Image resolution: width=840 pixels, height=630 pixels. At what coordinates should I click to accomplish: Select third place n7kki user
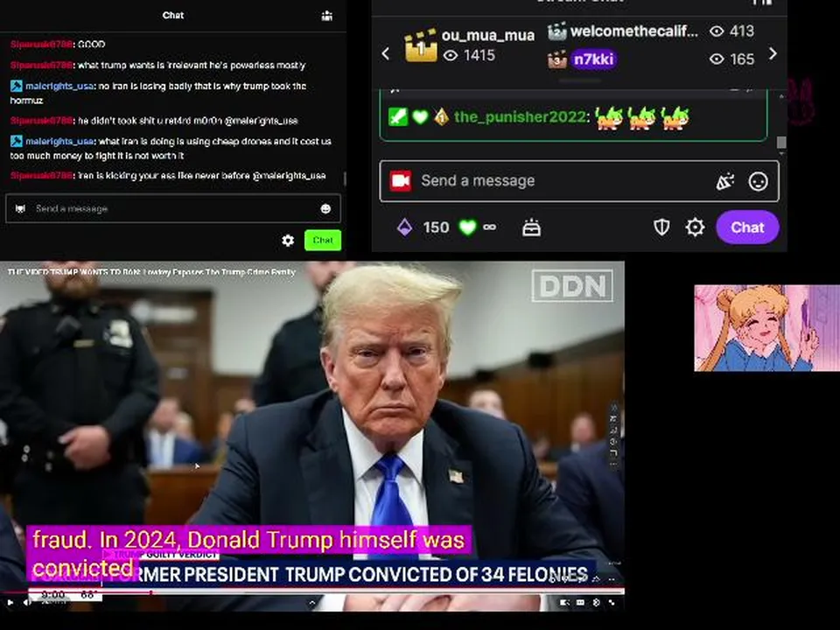593,59
